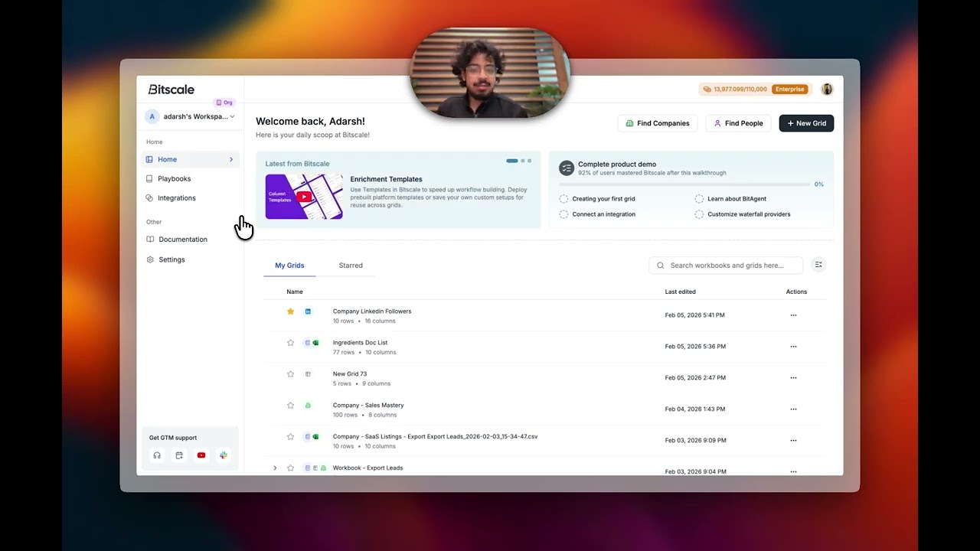The width and height of the screenshot is (980, 551).
Task: Star the Company - Sales Mastery grid
Action: [290, 406]
